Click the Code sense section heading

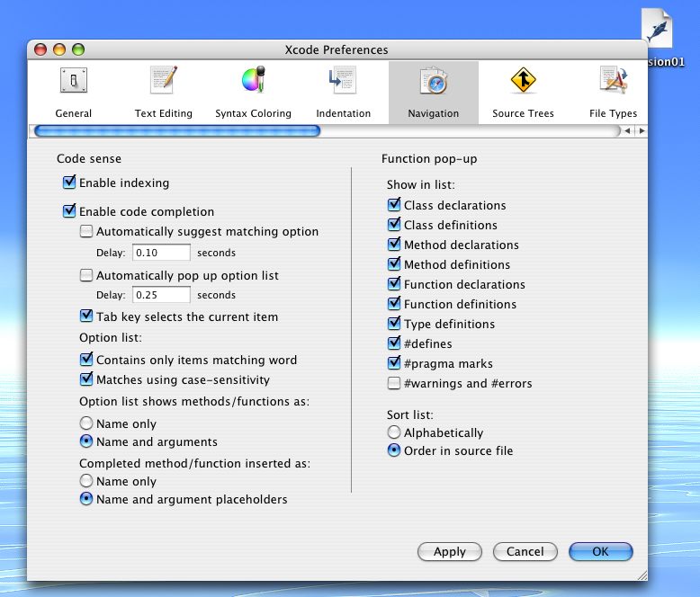[x=89, y=158]
